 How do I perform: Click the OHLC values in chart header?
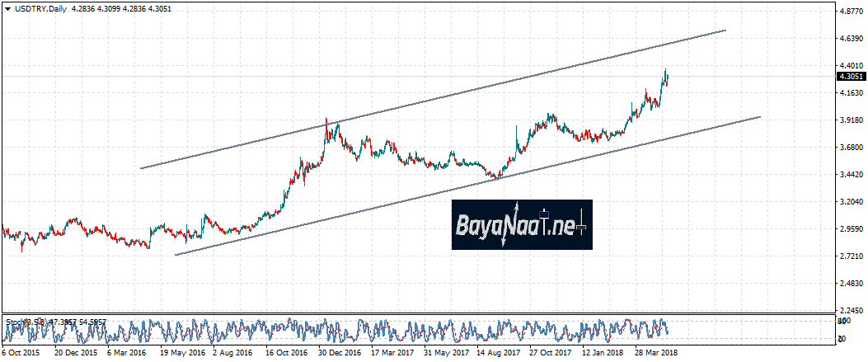coord(114,7)
